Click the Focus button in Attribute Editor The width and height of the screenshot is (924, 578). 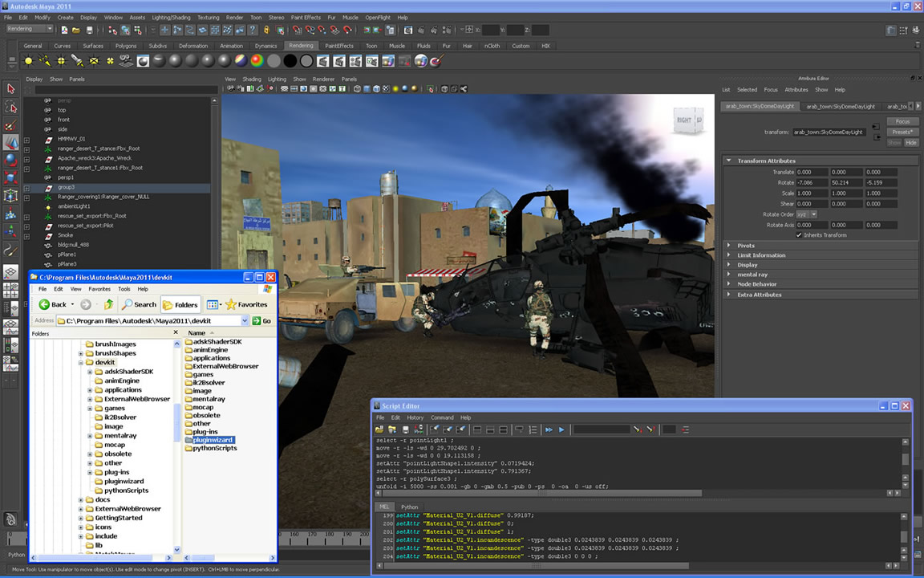click(x=903, y=121)
